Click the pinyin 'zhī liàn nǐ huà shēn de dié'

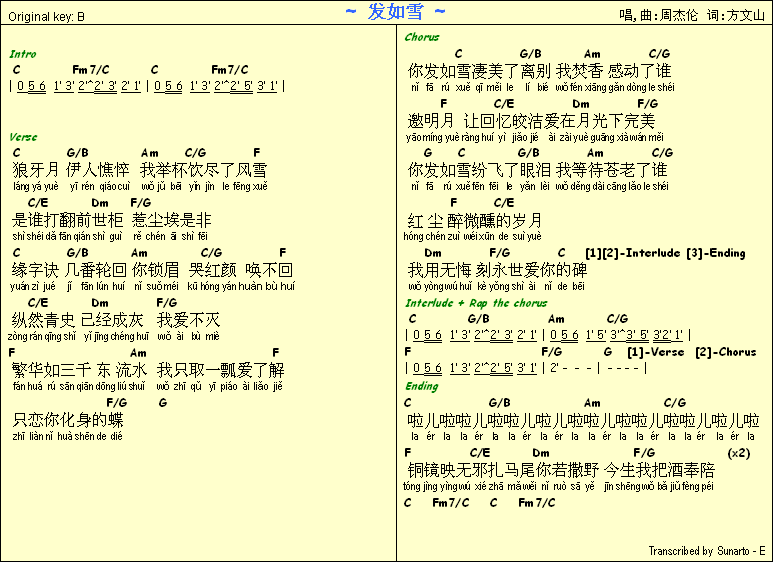point(68,436)
